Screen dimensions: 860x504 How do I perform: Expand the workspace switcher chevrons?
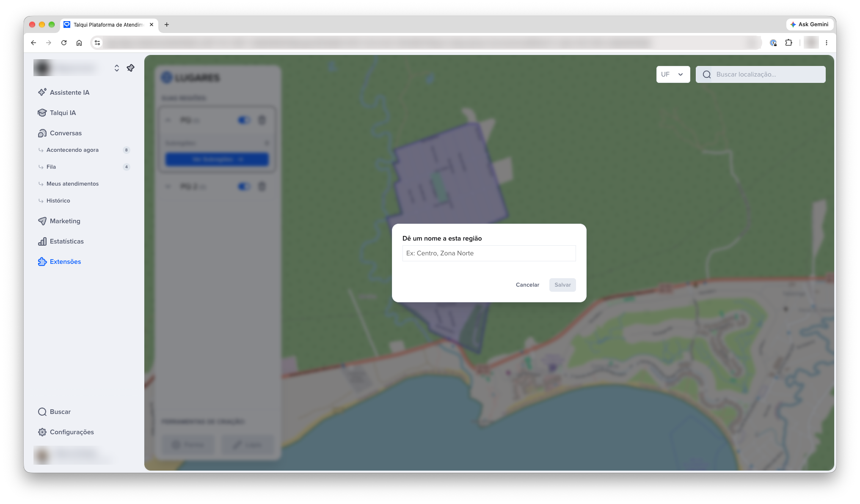coord(117,68)
